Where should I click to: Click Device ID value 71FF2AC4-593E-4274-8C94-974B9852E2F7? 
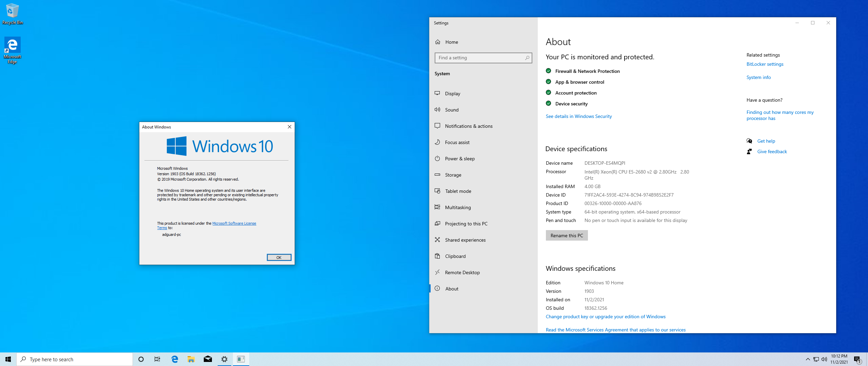629,195
